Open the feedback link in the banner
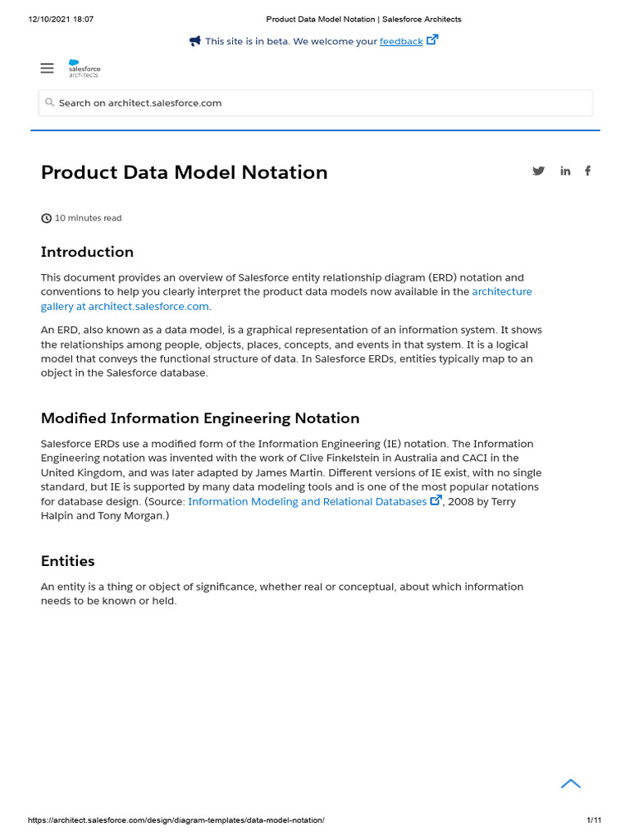This screenshot has width=630, height=840. pyautogui.click(x=400, y=41)
